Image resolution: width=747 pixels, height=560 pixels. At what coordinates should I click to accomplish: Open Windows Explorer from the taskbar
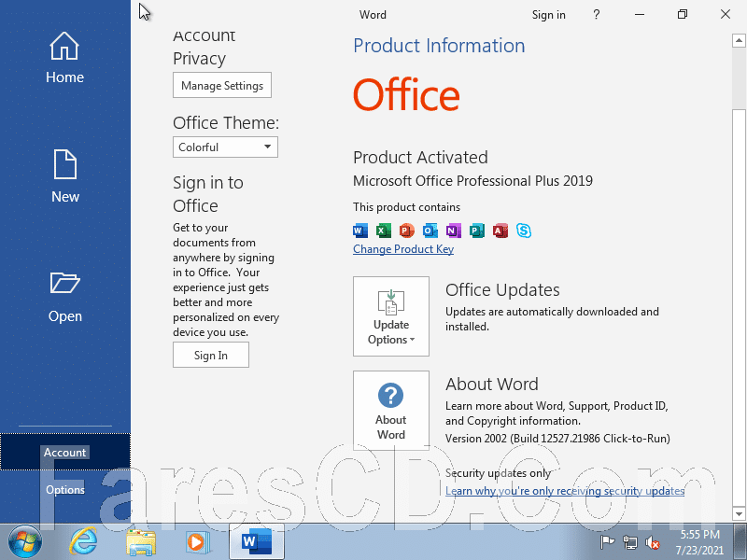(141, 542)
